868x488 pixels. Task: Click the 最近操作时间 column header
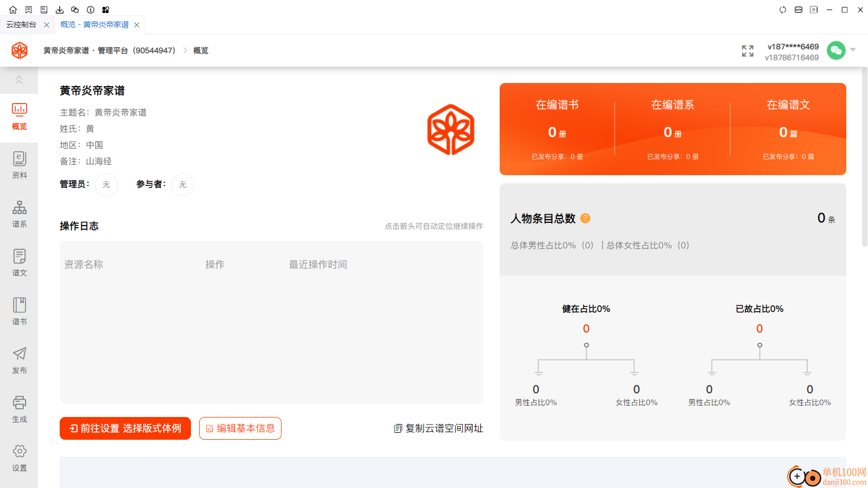point(318,265)
